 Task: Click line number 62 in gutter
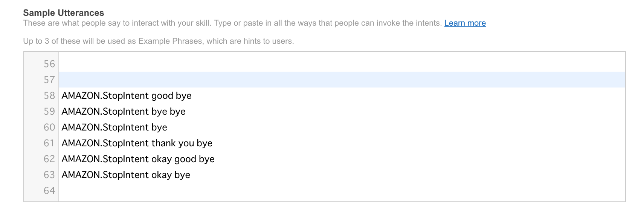pos(49,159)
